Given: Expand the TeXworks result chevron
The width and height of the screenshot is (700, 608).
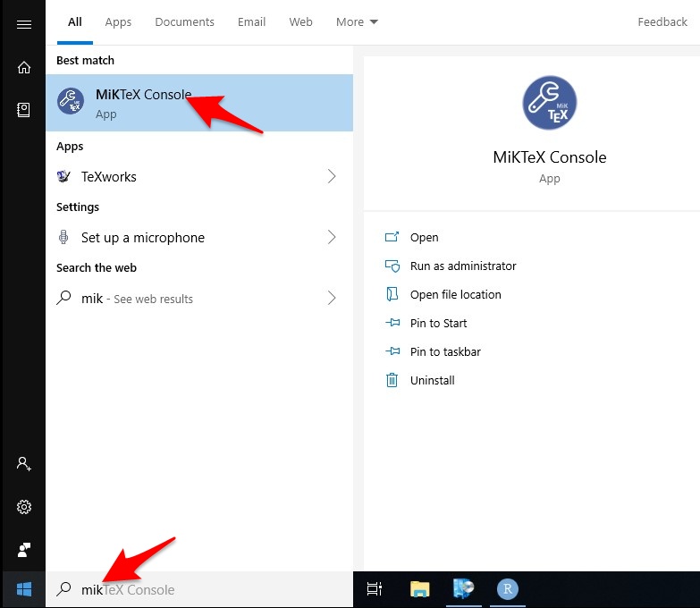Looking at the screenshot, I should [332, 176].
